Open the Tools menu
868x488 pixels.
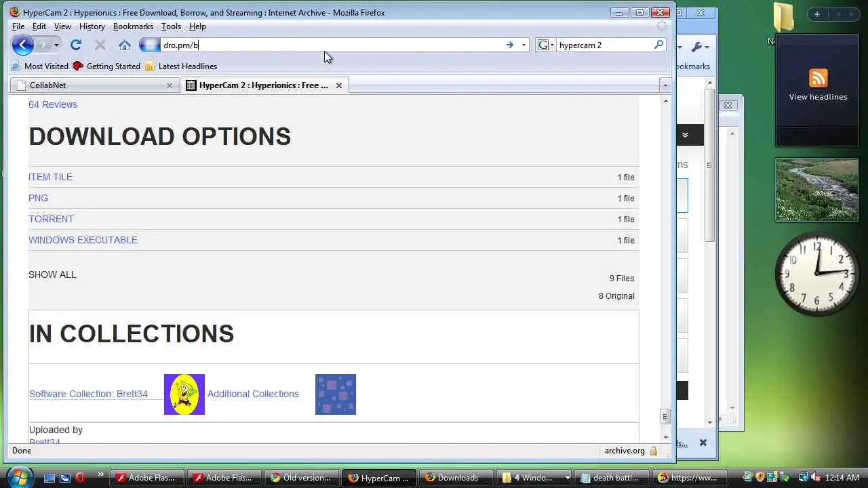[171, 26]
